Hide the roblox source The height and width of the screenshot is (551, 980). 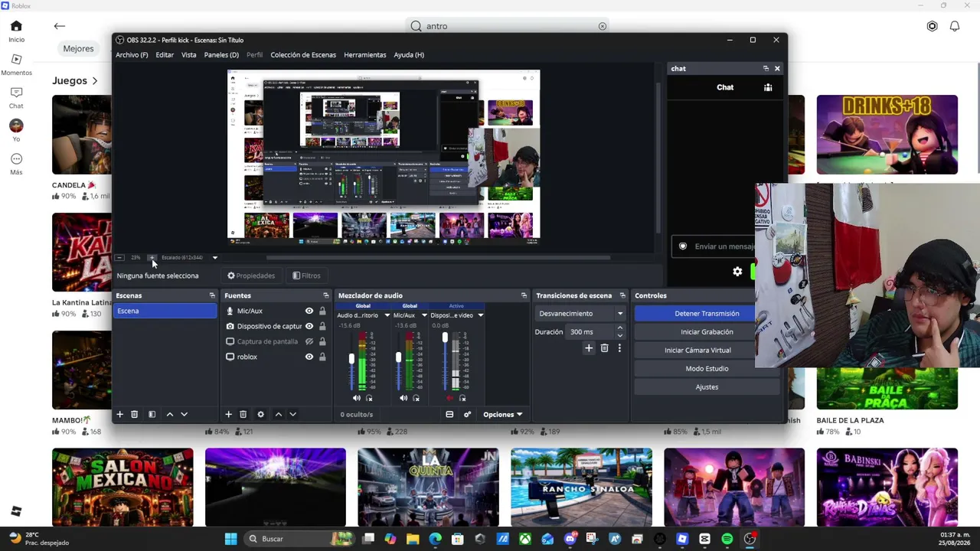click(309, 357)
